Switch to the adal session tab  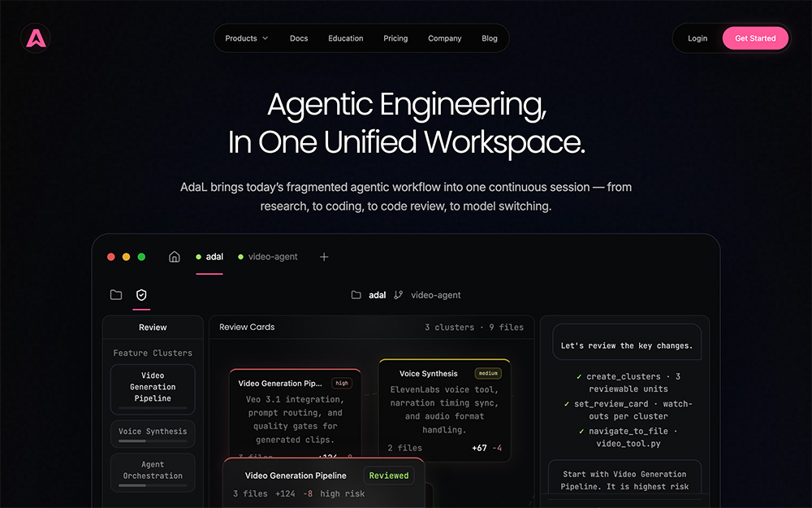209,257
